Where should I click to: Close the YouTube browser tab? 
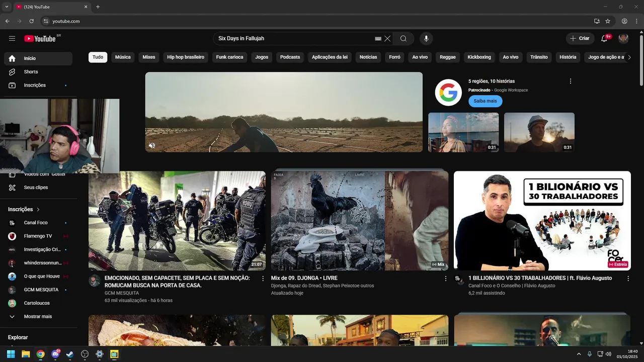pyautogui.click(x=86, y=7)
